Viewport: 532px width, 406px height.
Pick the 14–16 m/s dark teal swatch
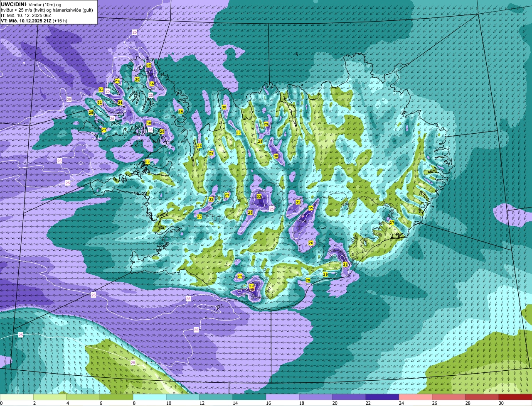coord(249,397)
